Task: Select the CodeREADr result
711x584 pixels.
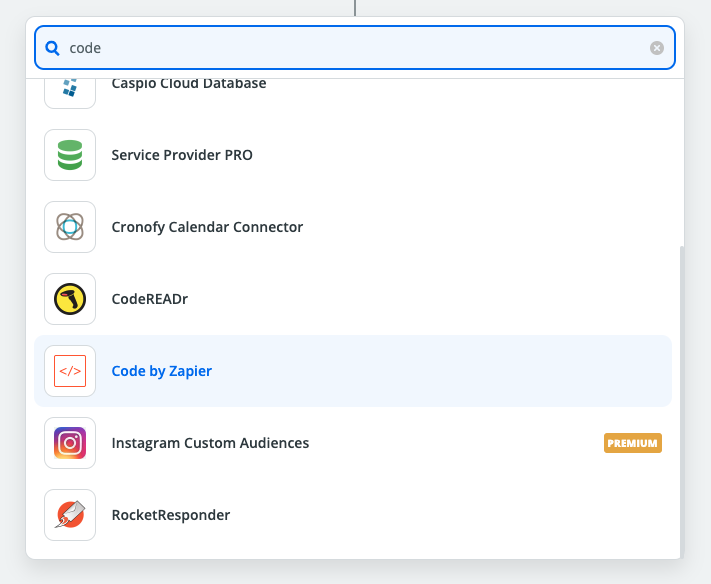Action: point(353,299)
